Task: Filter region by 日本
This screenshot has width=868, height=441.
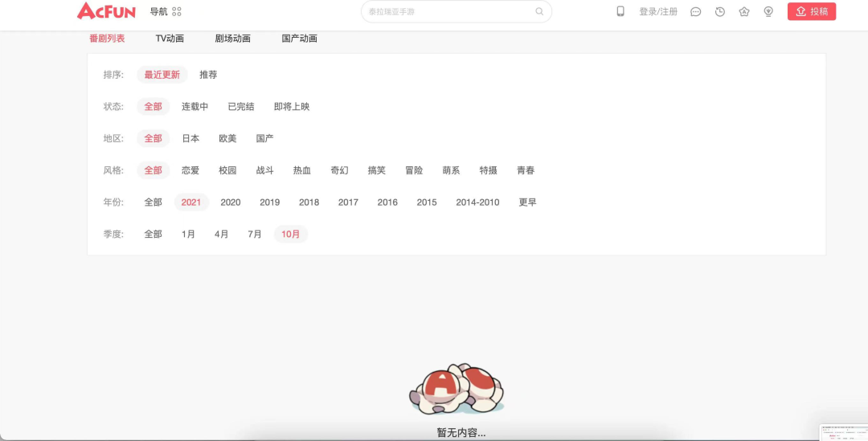Action: click(x=190, y=138)
